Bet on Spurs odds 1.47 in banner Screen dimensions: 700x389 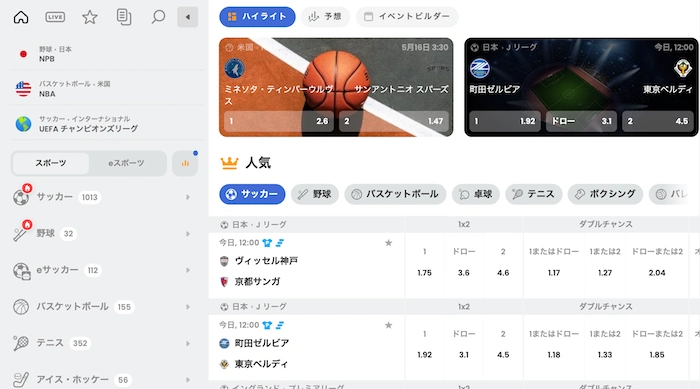coord(393,121)
